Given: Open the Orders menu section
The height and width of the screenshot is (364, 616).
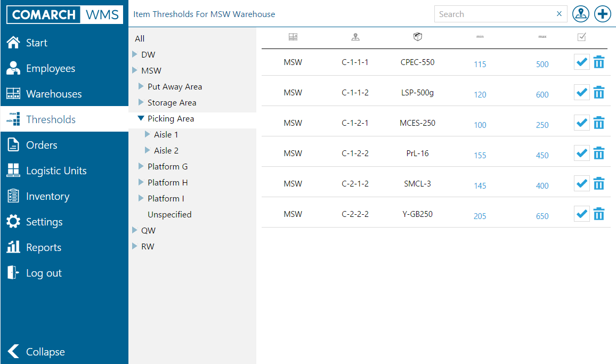Looking at the screenshot, I should (42, 145).
